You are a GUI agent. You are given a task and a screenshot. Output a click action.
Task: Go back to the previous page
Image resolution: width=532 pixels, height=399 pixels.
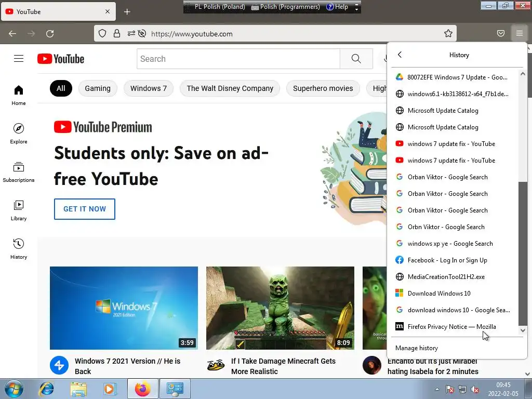pos(12,34)
